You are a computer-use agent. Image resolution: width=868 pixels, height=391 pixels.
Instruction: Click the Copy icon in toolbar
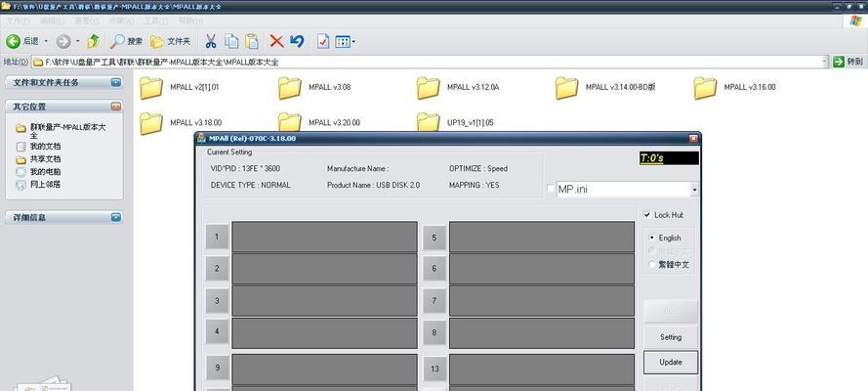[231, 41]
